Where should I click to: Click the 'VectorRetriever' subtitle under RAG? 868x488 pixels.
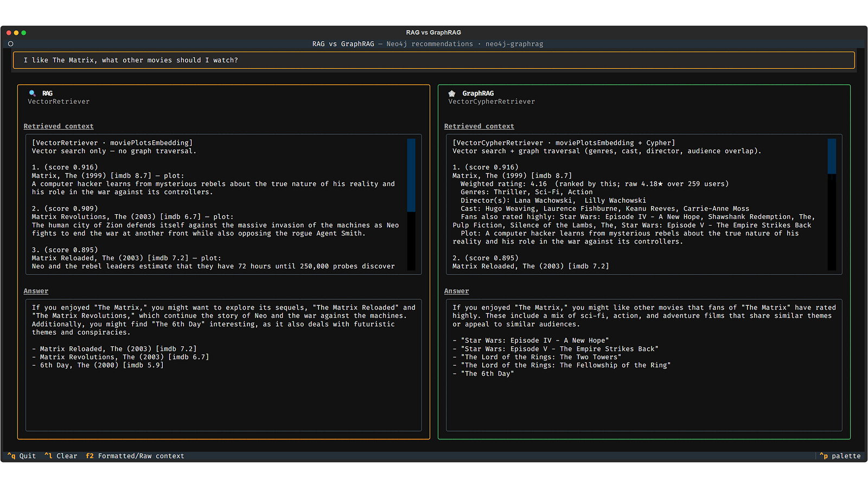(59, 101)
